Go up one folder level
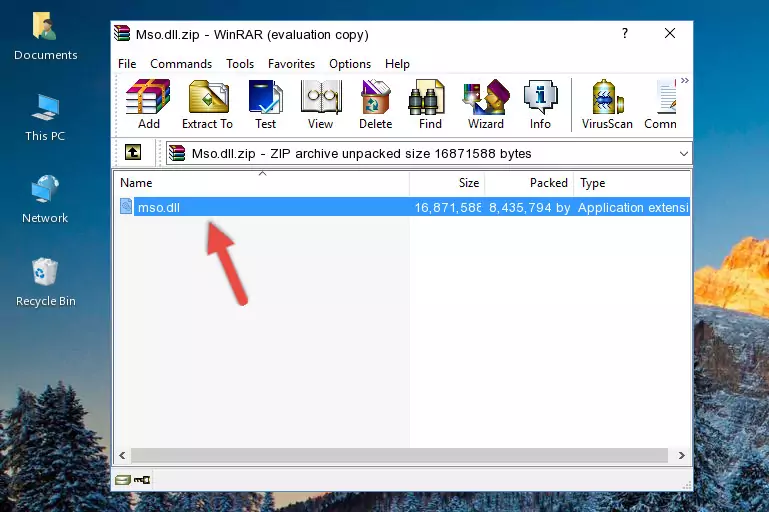 [133, 153]
